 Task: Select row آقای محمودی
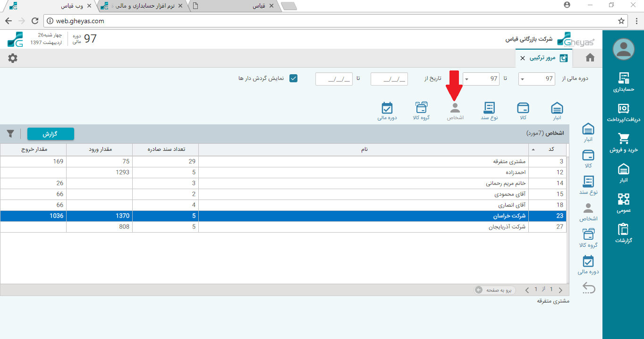click(x=283, y=194)
